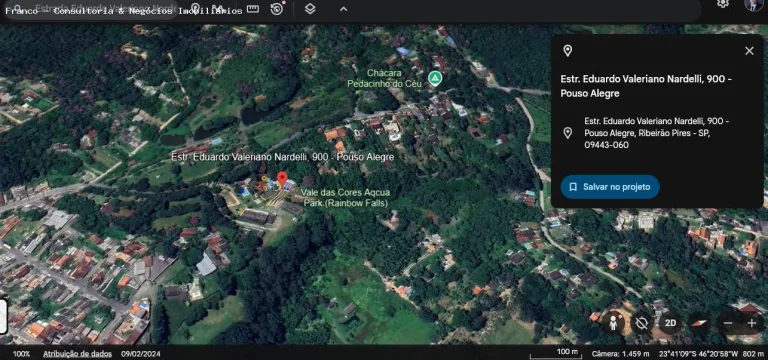Click the pin icon beside full address
The width and height of the screenshot is (768, 360).
pos(567,133)
